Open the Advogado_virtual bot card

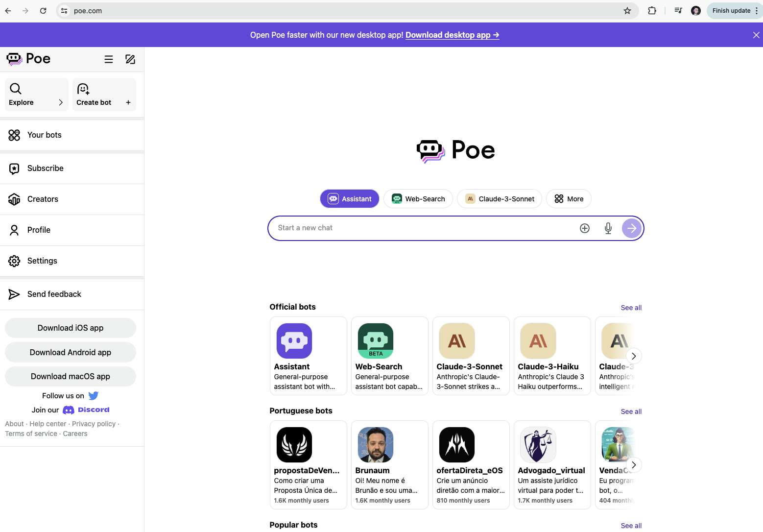click(552, 465)
